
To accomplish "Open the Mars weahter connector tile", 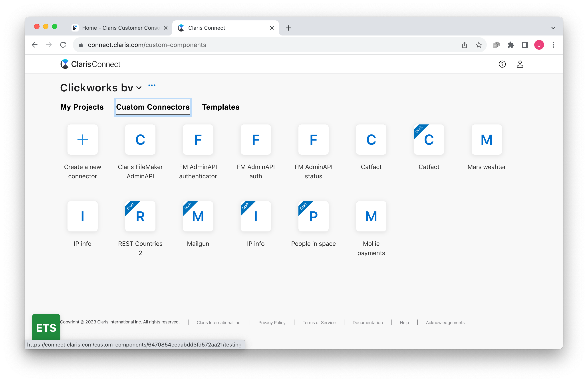I will click(x=487, y=140).
